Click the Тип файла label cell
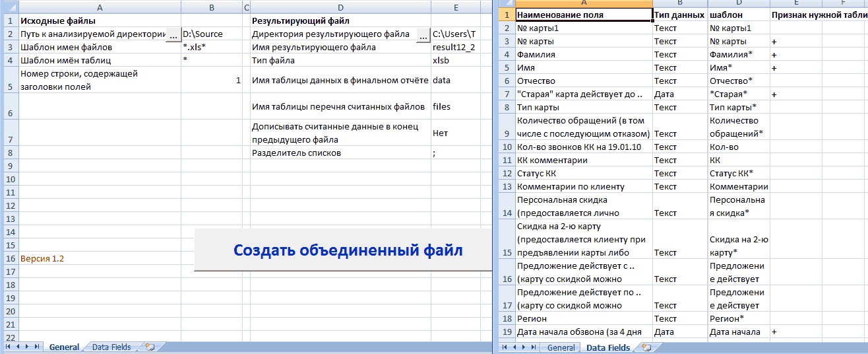The height and width of the screenshot is (354, 868). point(340,61)
